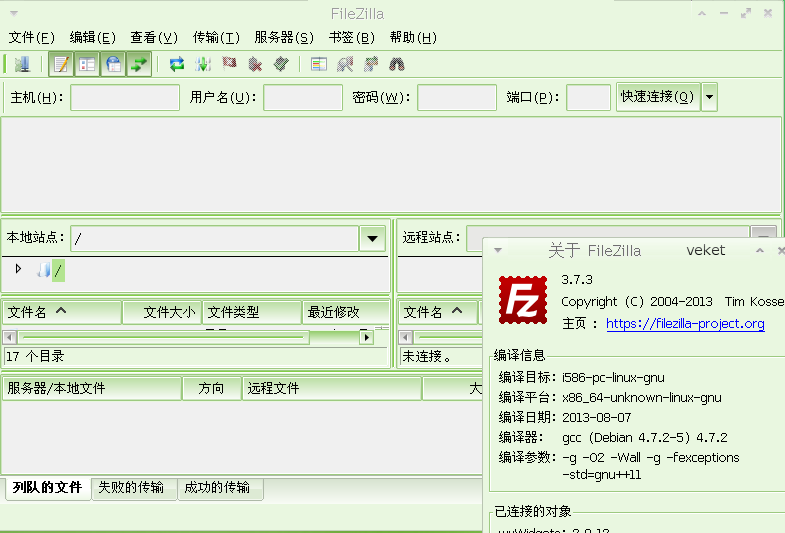Screen dimensions: 785x533
Task: Open the 文件(F) menu
Action: pyautogui.click(x=32, y=38)
